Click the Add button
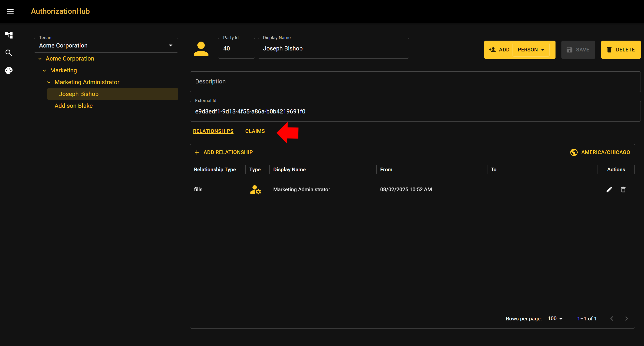 click(499, 49)
